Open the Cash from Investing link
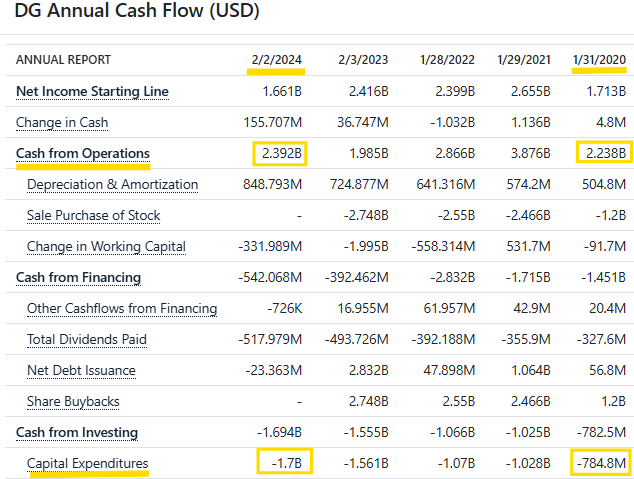The image size is (634, 479). (77, 433)
